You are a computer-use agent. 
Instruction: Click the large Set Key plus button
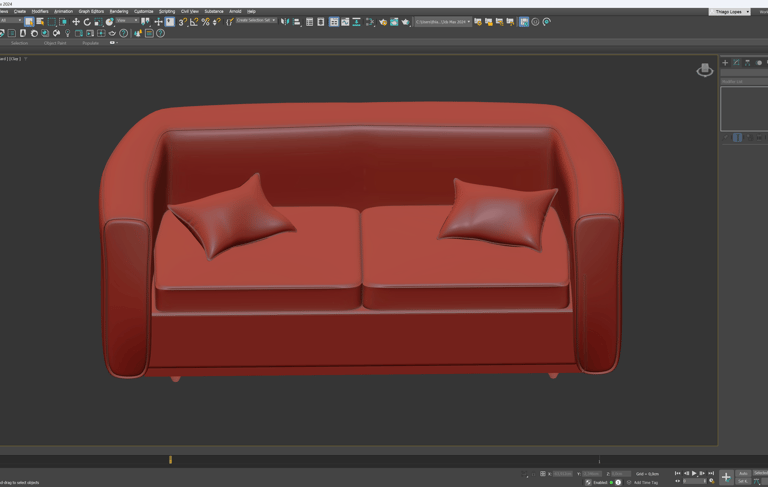pyautogui.click(x=726, y=477)
